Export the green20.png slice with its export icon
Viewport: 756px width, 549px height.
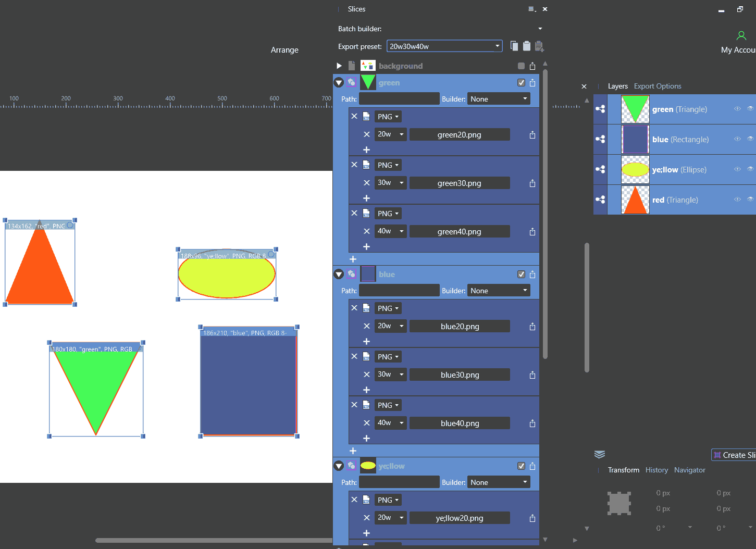tap(532, 135)
